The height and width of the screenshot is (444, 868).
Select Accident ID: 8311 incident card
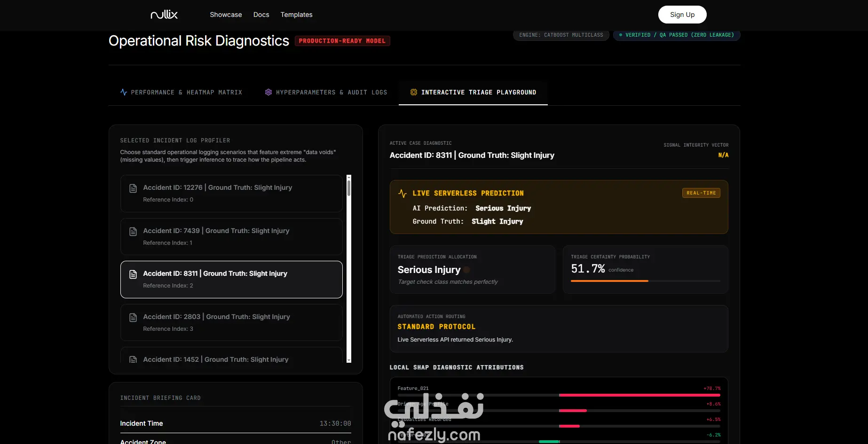click(231, 280)
